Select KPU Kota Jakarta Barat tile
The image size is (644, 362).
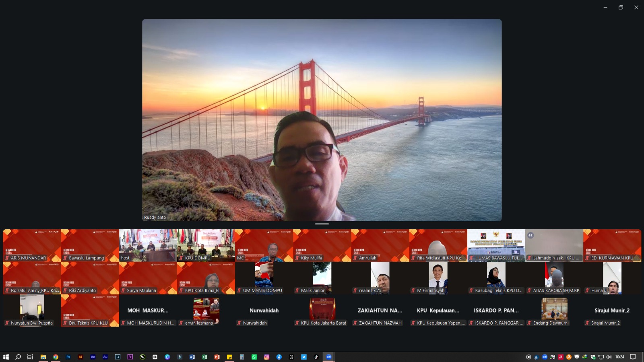pos(322,311)
